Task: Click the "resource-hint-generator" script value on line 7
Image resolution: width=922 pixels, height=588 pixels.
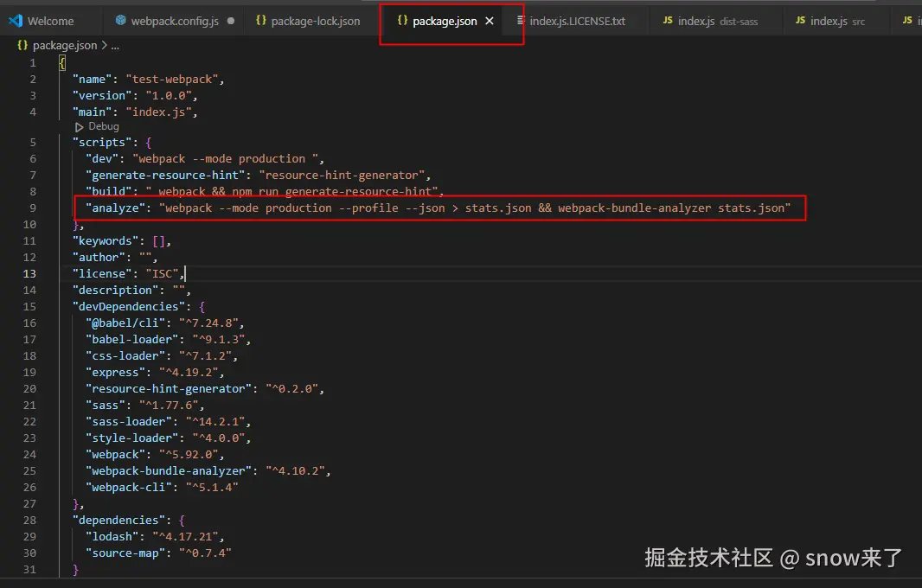Action: coord(342,176)
